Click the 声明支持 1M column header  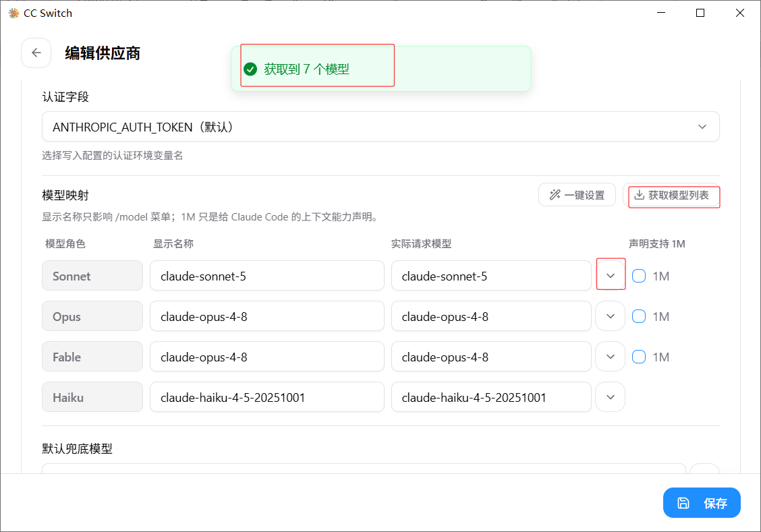tap(656, 243)
